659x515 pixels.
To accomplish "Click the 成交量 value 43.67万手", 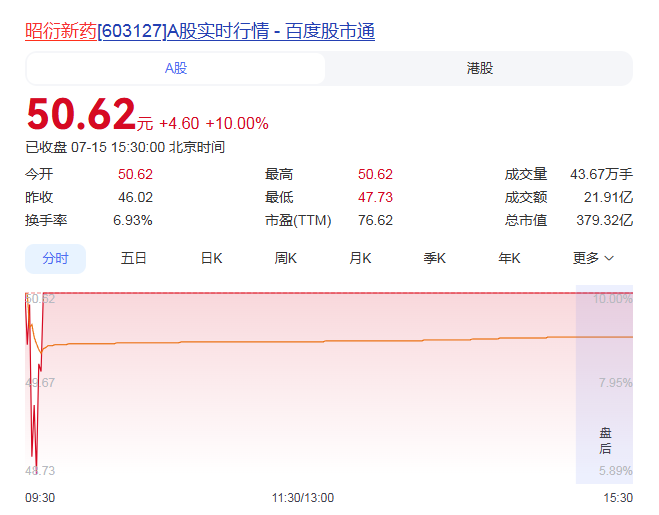I will coord(601,174).
